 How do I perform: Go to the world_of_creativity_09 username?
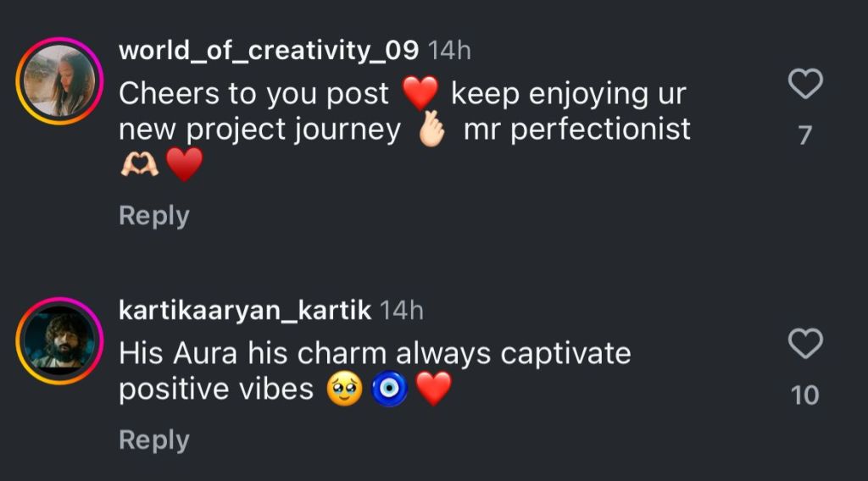coord(269,50)
